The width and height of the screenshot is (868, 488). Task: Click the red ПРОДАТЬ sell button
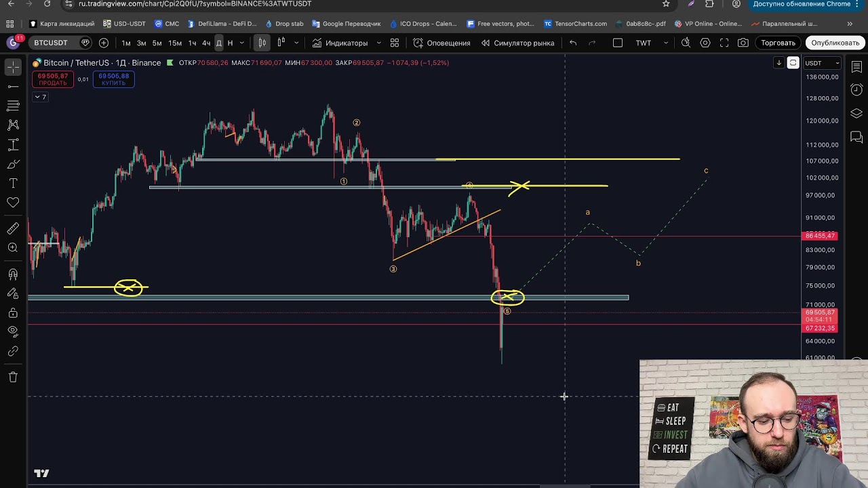click(52, 79)
